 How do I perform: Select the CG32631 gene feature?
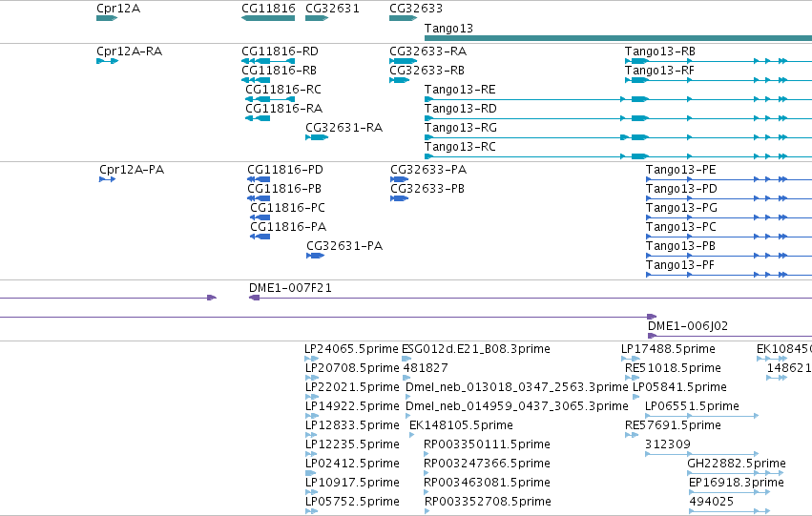coord(317,18)
